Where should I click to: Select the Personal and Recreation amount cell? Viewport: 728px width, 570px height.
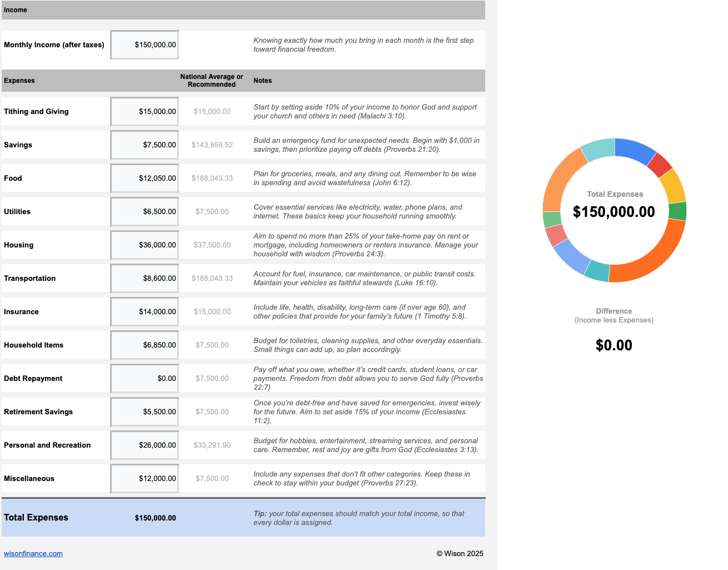[144, 445]
